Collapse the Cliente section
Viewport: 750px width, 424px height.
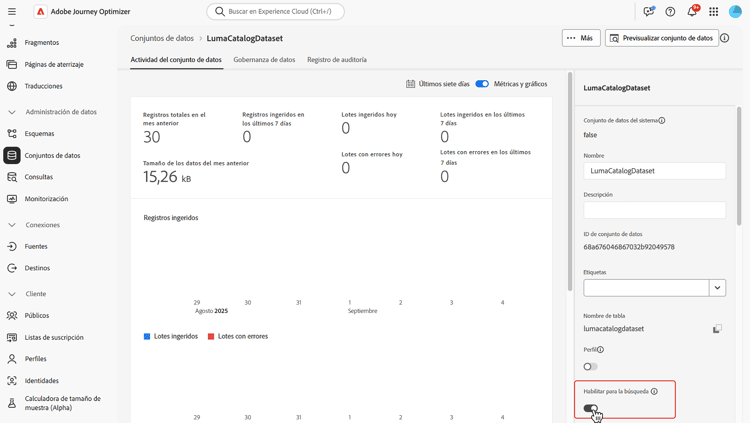(x=12, y=294)
